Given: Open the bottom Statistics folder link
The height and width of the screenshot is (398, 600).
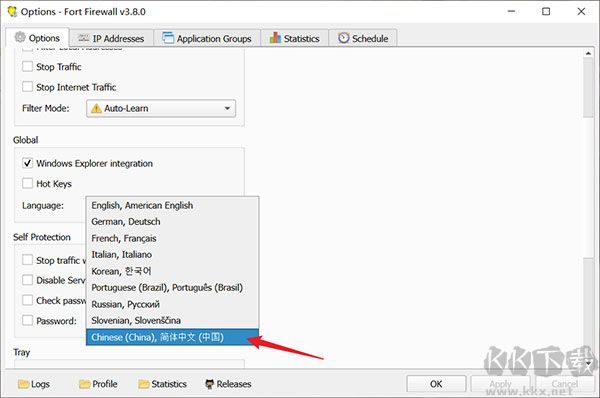Looking at the screenshot, I should 163,384.
